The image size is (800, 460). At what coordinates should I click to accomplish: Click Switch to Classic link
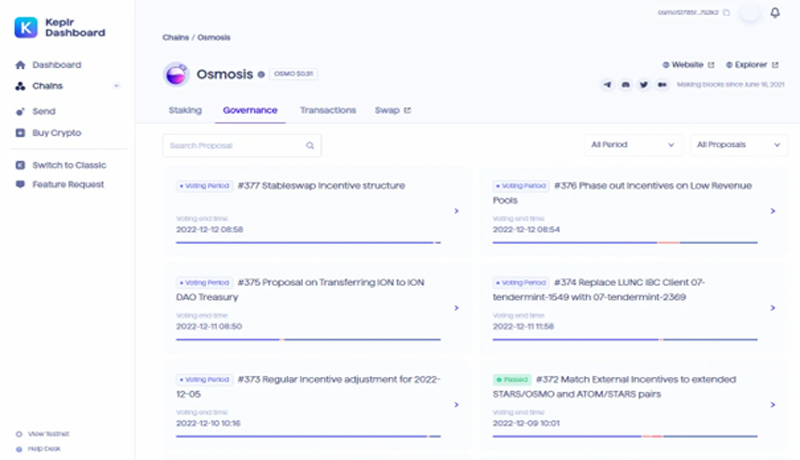click(x=69, y=165)
